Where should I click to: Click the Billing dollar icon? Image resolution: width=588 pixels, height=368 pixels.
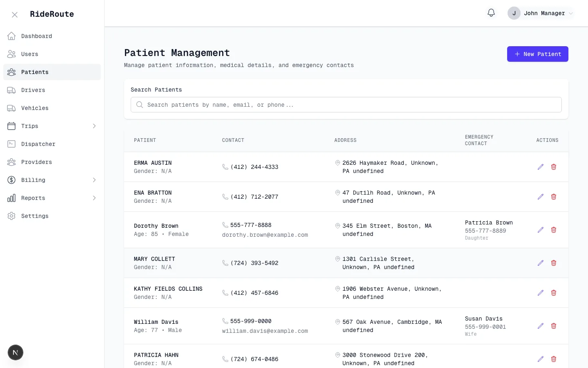(x=11, y=180)
